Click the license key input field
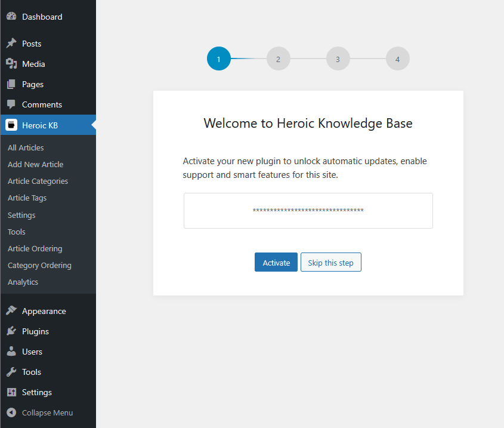The width and height of the screenshot is (504, 428). click(308, 211)
